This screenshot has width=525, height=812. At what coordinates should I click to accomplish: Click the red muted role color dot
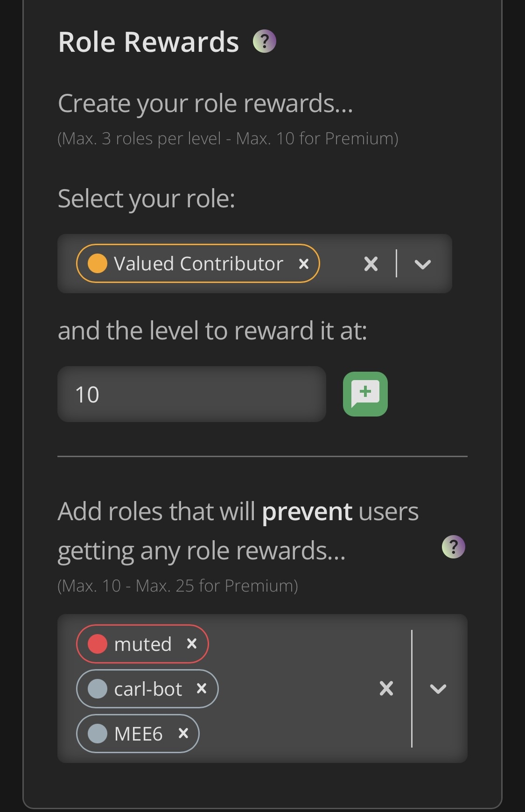click(98, 644)
